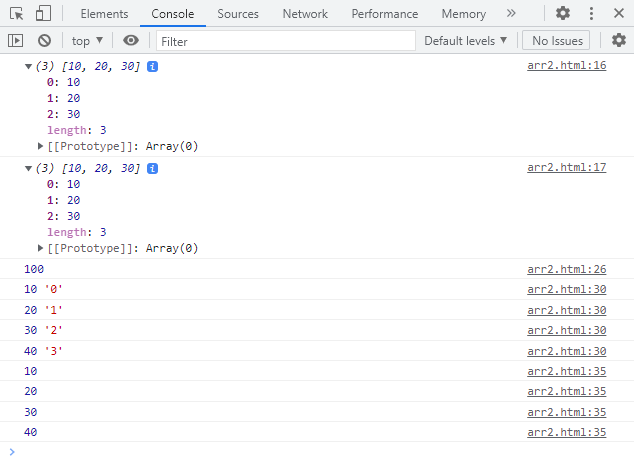Open arr2.html:35 link beside output 10
Screen dimensions: 634x464
[x=566, y=371]
